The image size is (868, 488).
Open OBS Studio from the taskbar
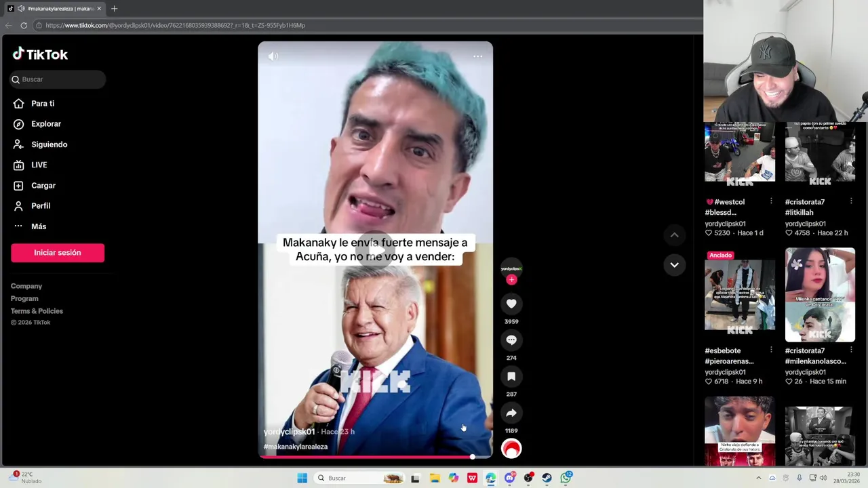click(x=528, y=478)
